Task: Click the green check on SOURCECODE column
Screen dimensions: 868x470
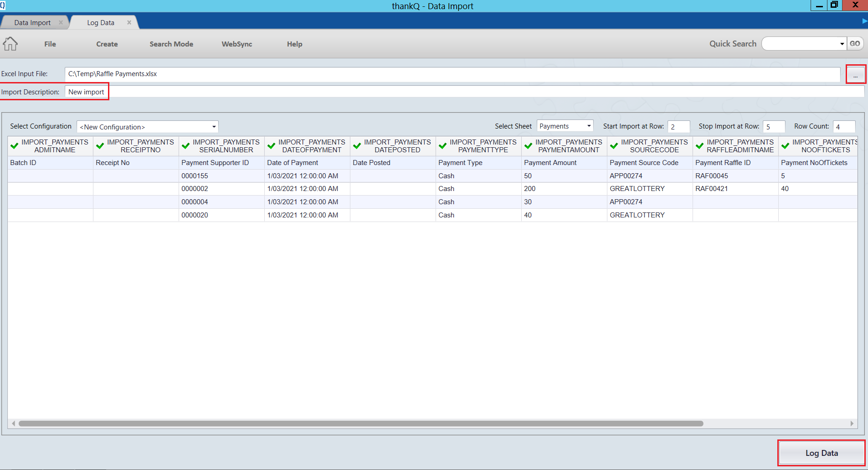Action: coord(614,146)
